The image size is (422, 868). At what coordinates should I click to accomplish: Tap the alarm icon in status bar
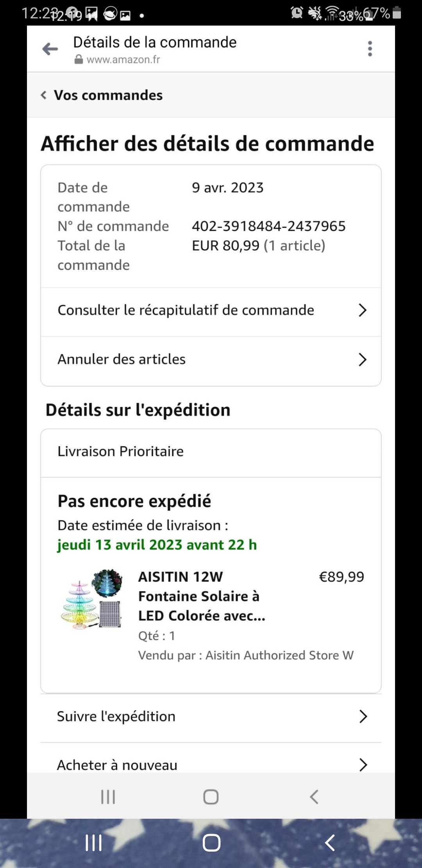point(297,13)
